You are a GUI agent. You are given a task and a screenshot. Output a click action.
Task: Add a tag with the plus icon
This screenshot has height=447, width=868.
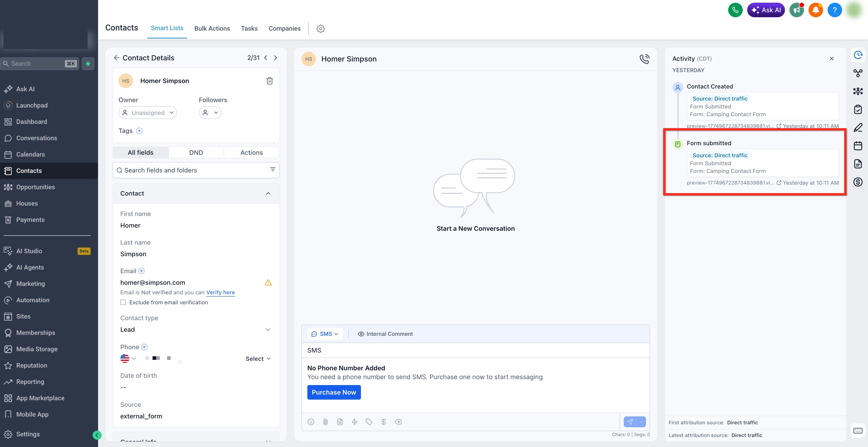click(x=139, y=131)
